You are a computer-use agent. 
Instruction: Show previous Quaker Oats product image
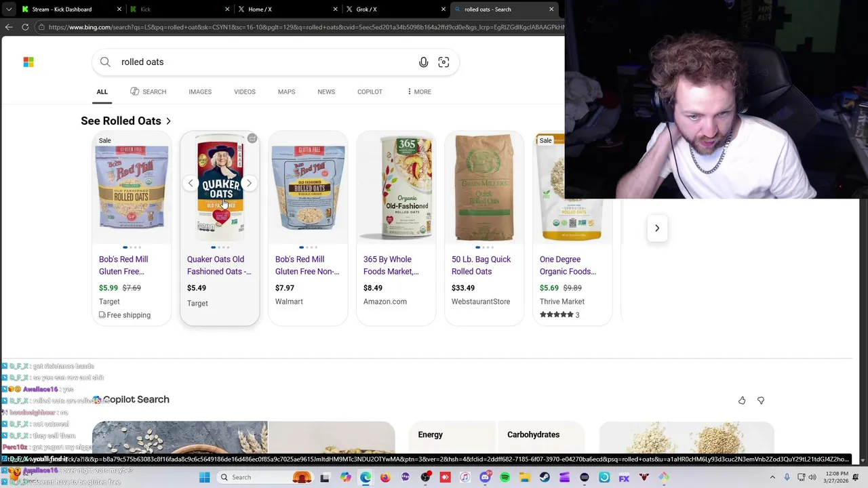(191, 183)
